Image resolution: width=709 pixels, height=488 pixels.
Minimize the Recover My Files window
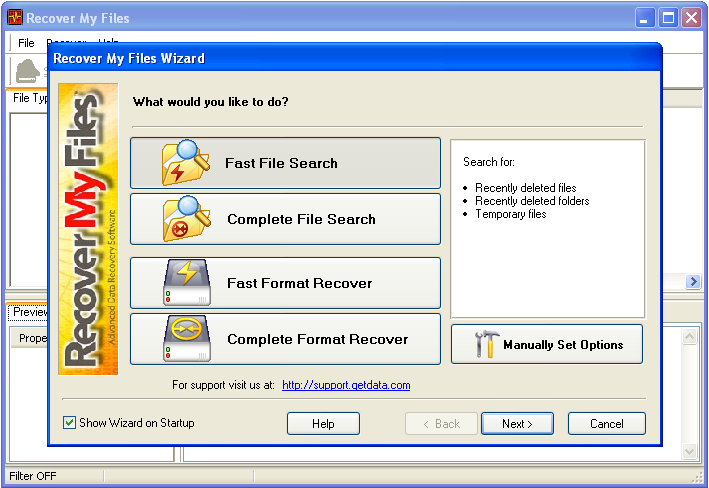[645, 18]
